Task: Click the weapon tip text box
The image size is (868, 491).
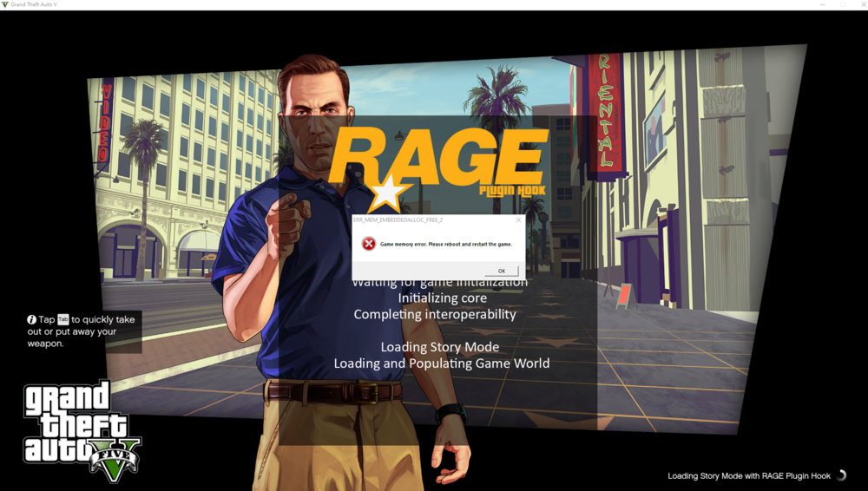Action: point(82,331)
